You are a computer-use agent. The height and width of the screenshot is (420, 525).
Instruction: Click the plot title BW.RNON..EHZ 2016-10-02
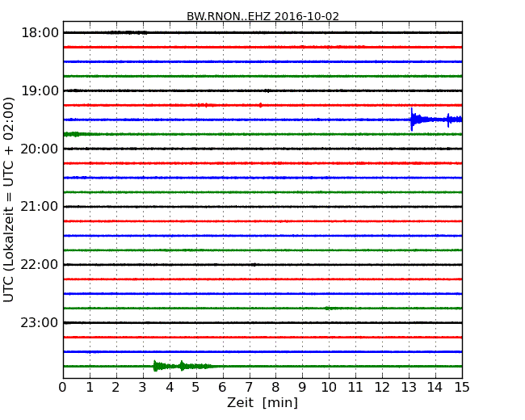262,16
